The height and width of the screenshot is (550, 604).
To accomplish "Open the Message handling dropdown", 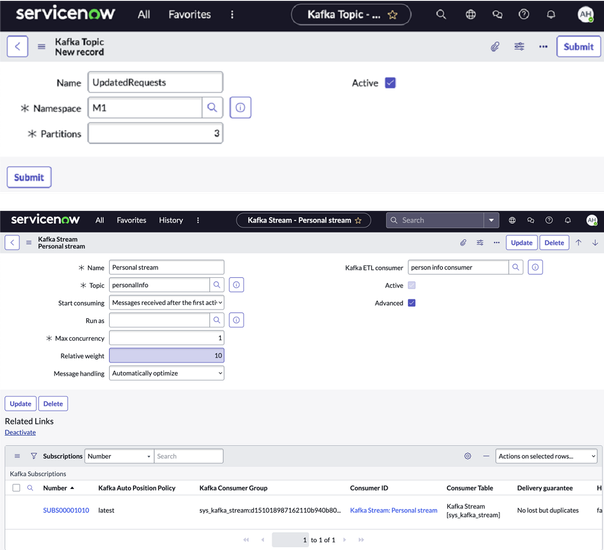I will 166,373.
